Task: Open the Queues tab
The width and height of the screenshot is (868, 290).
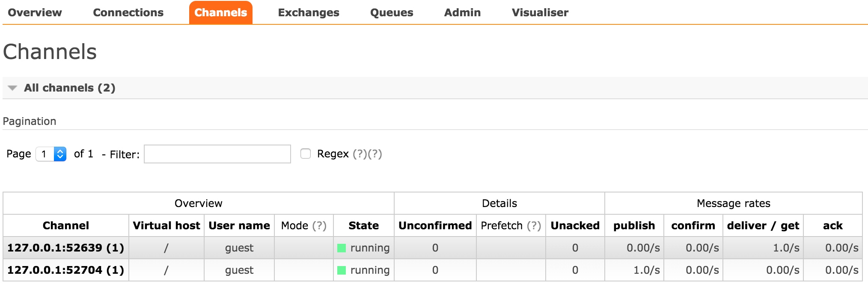Action: [x=392, y=13]
